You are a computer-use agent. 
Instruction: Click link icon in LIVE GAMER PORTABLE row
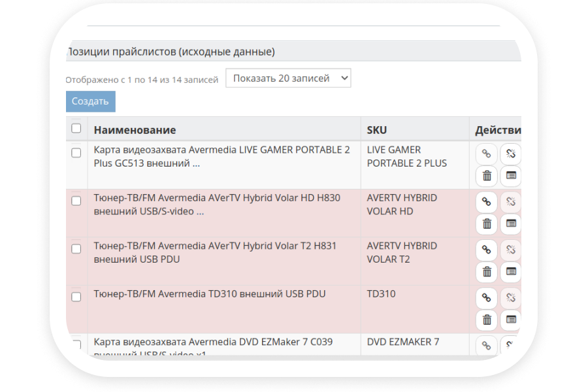pyautogui.click(x=486, y=154)
